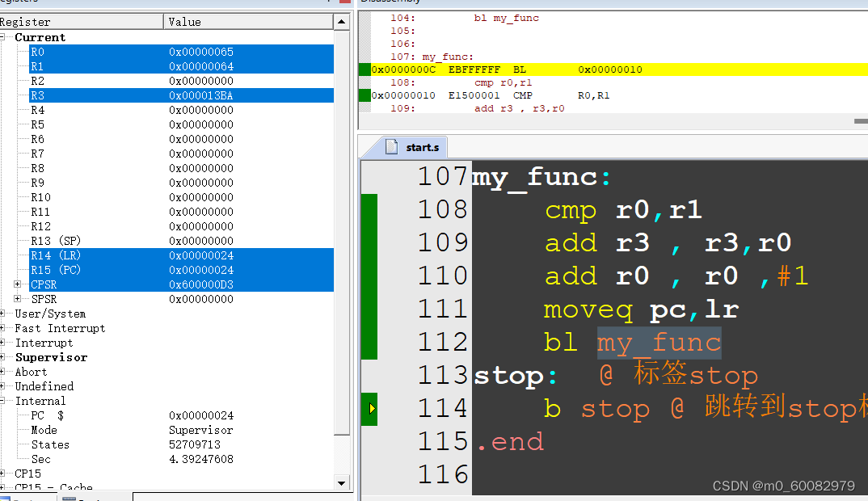This screenshot has height=501, width=868.
Task: Click the green breakpoint bar beside line 108
Action: pos(369,209)
